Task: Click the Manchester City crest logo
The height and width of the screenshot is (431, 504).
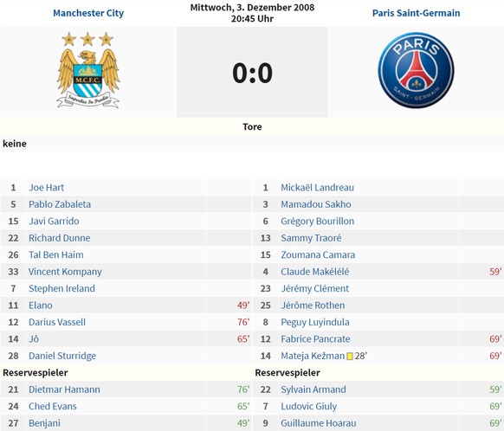Action: coord(88,70)
